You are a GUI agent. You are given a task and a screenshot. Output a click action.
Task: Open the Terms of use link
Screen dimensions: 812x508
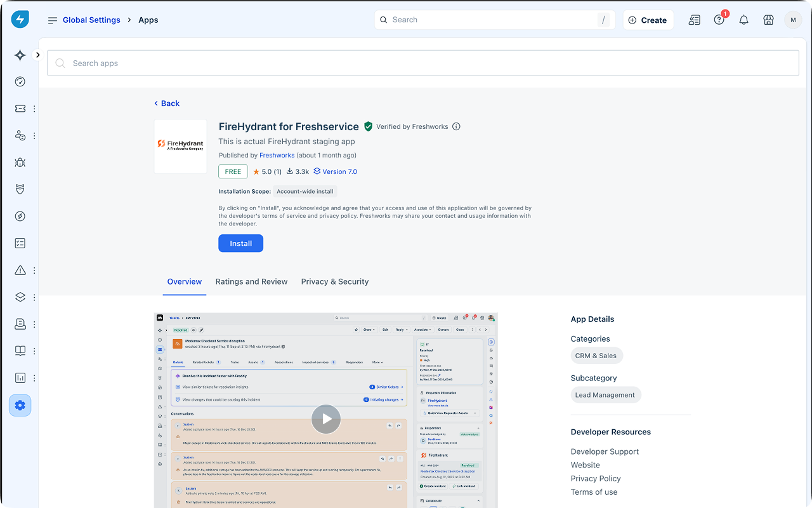tap(594, 491)
